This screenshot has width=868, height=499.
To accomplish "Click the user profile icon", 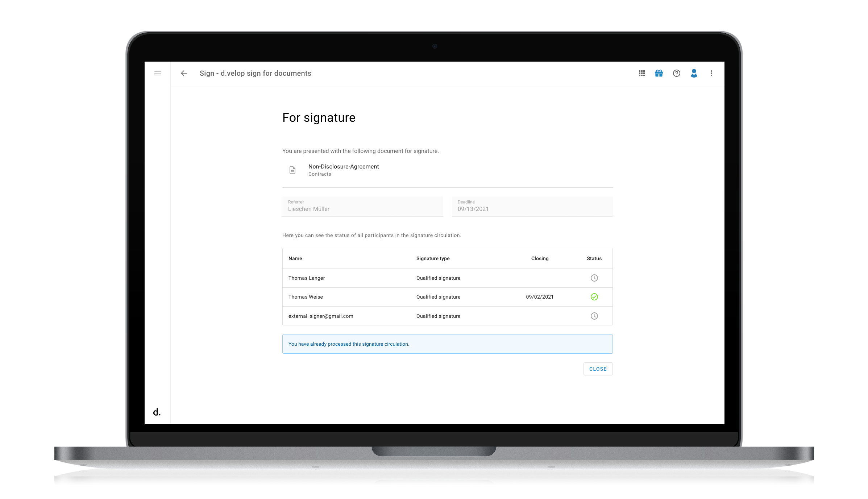I will click(x=693, y=73).
